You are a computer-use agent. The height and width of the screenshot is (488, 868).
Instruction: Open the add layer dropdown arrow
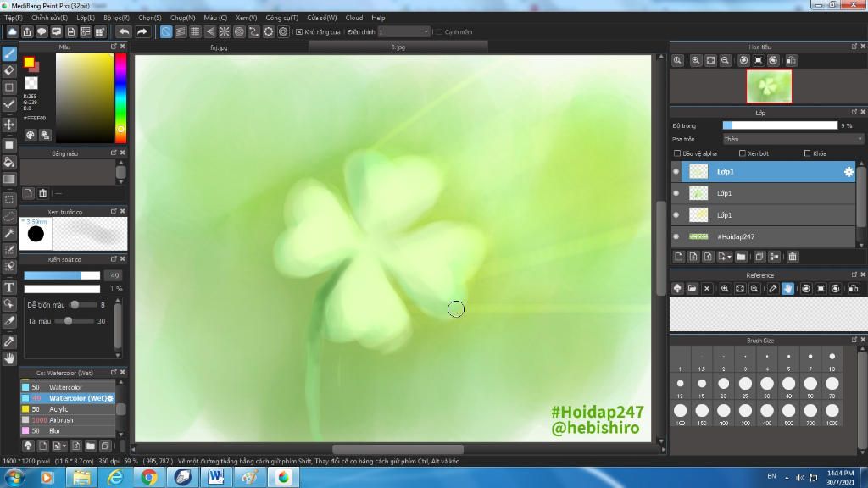(729, 258)
